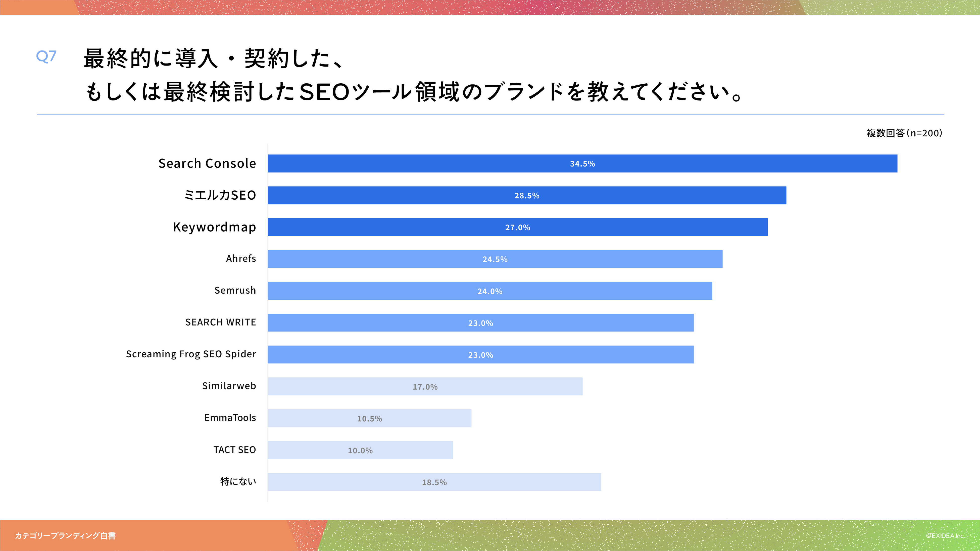The width and height of the screenshot is (980, 551).
Task: Click the Search Console 34.5% bar
Action: 582,163
